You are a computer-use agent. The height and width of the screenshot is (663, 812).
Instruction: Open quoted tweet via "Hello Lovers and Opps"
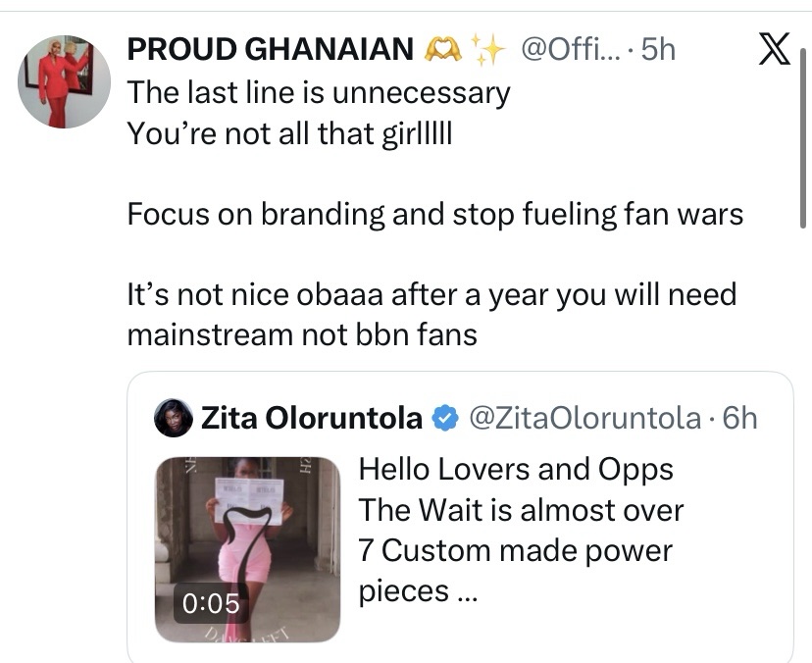516,469
